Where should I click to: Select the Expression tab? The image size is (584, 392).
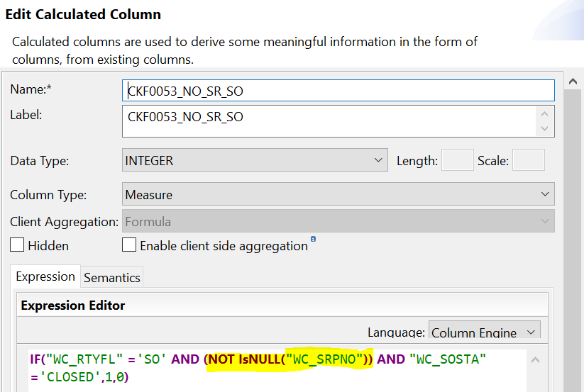(45, 276)
